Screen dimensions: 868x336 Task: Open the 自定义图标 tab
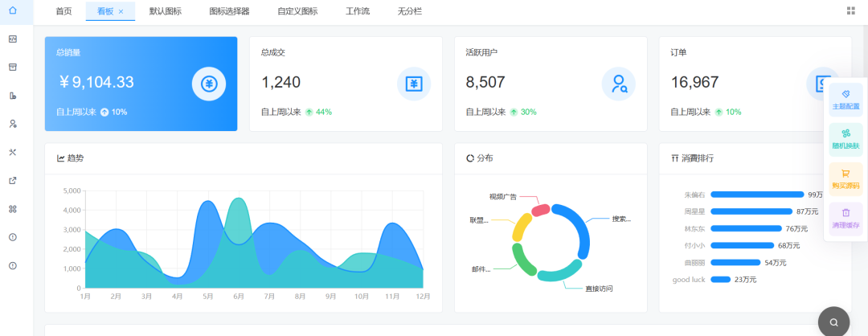coord(297,11)
